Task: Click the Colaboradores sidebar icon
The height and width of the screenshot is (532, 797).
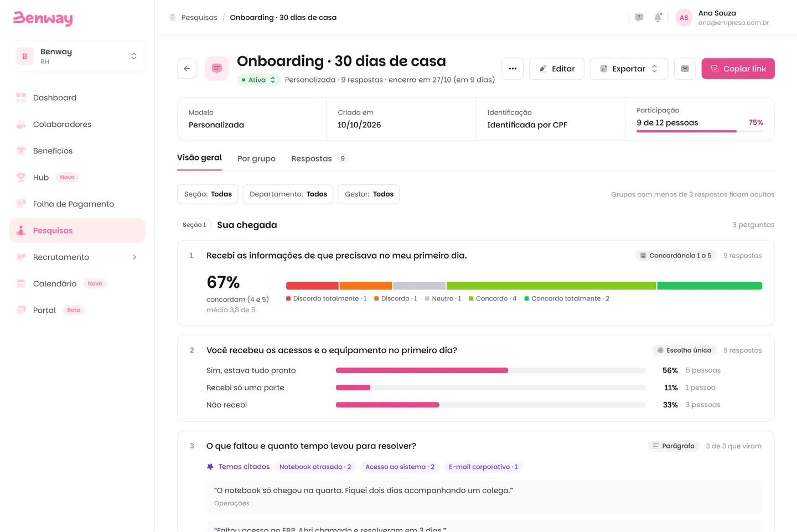Action: pyautogui.click(x=21, y=124)
